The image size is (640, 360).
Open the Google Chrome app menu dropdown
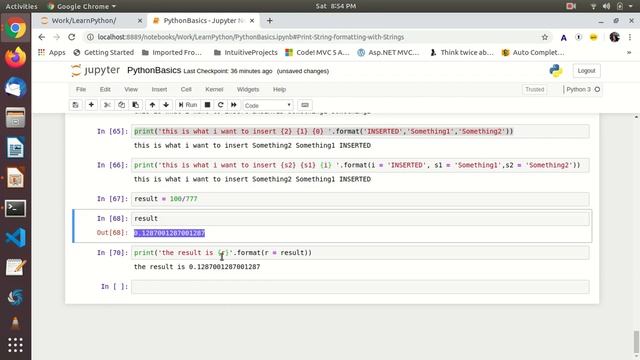coord(82,6)
